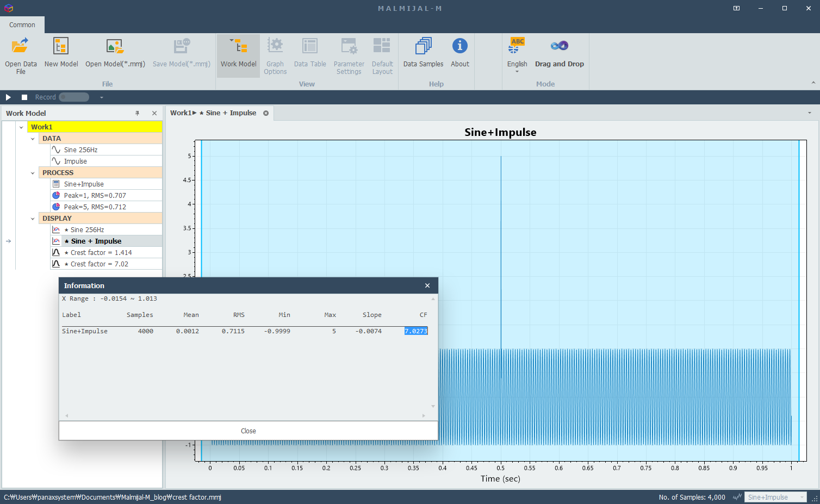Open the dropdown next to Record toggle

[101, 97]
